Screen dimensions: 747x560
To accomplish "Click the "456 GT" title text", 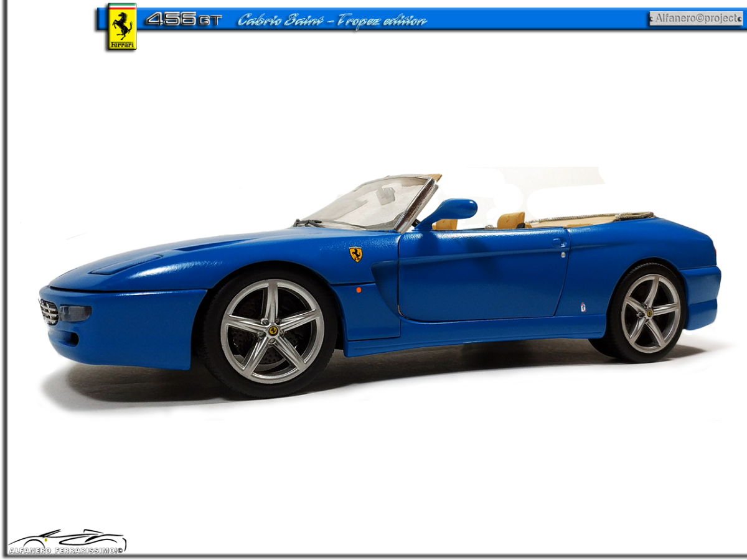I will 184,20.
